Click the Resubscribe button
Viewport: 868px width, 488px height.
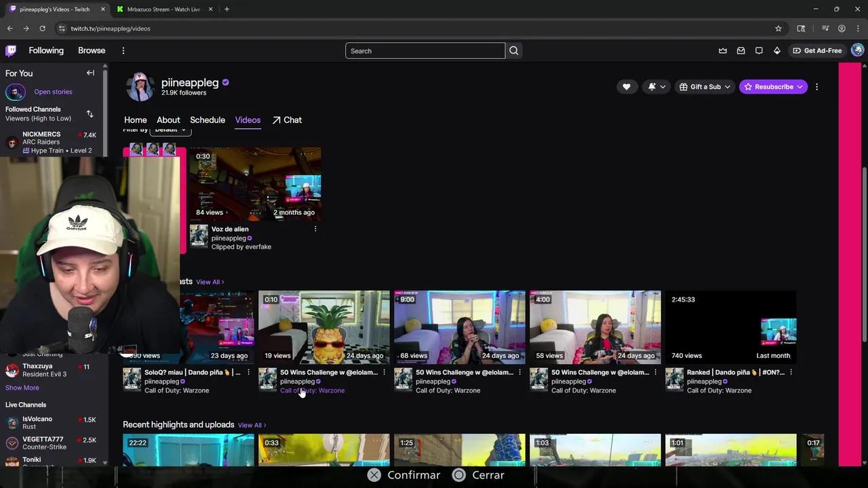pyautogui.click(x=773, y=87)
